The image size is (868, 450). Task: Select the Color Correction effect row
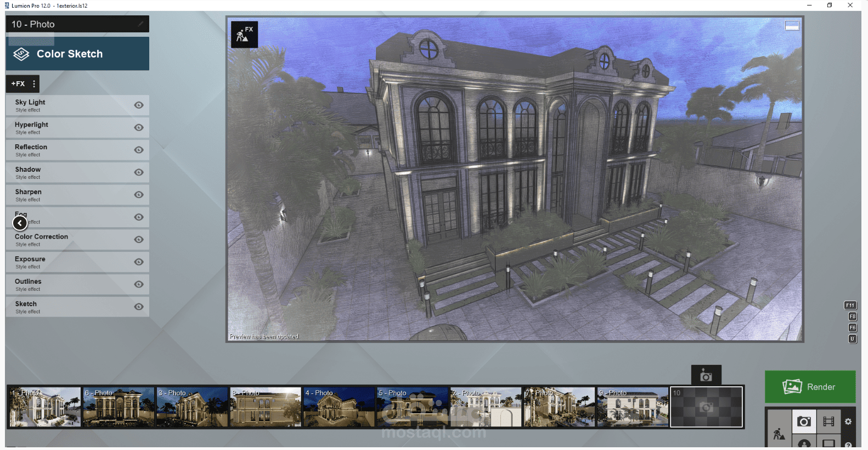[77, 240]
